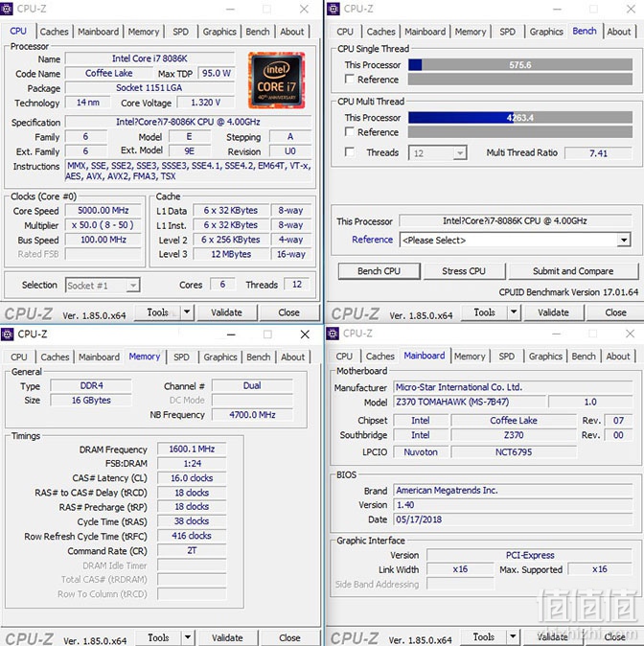Tick the Threads checkbox in Bench window

350,152
